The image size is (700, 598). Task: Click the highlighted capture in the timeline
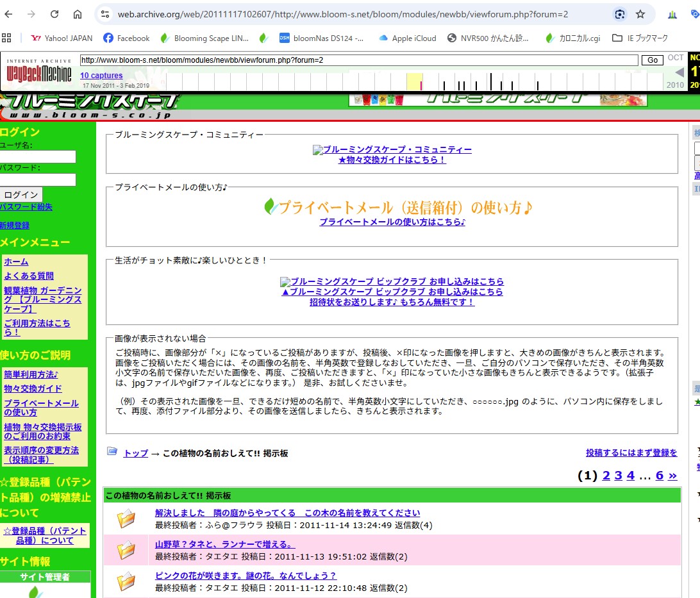421,85
